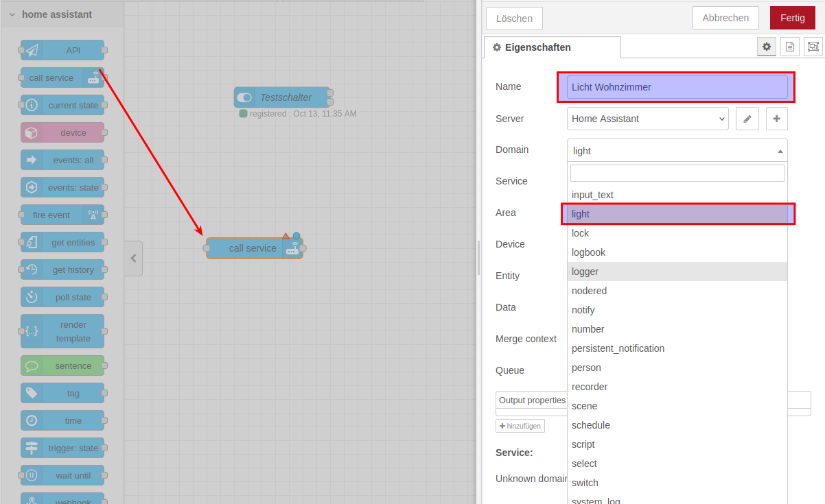Choose 'light' from the domain list

click(x=677, y=214)
